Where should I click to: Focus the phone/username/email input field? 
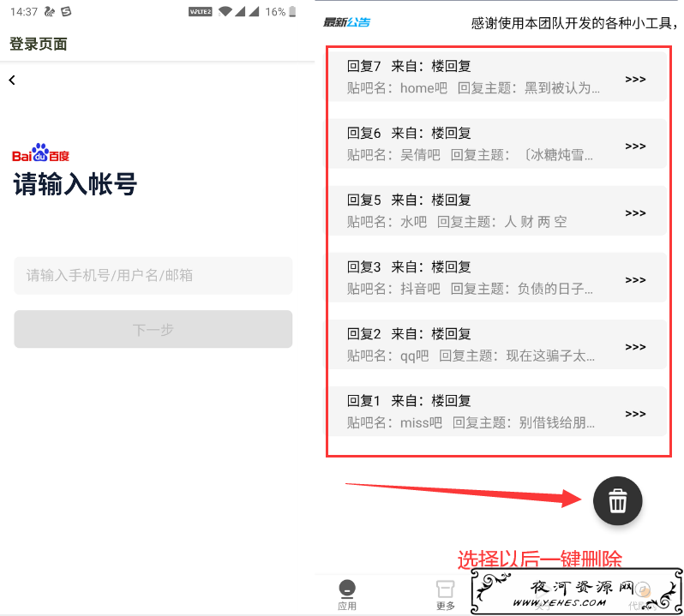coord(153,276)
